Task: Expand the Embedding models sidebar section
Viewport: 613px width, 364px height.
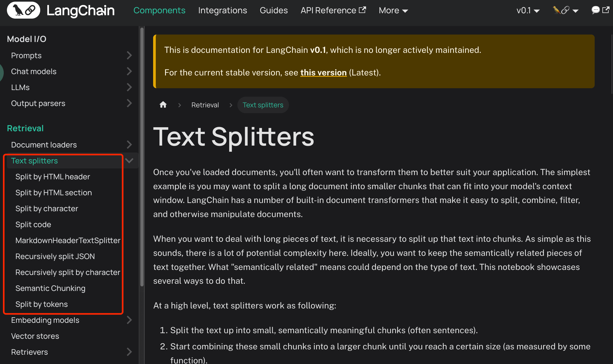Action: coord(129,320)
